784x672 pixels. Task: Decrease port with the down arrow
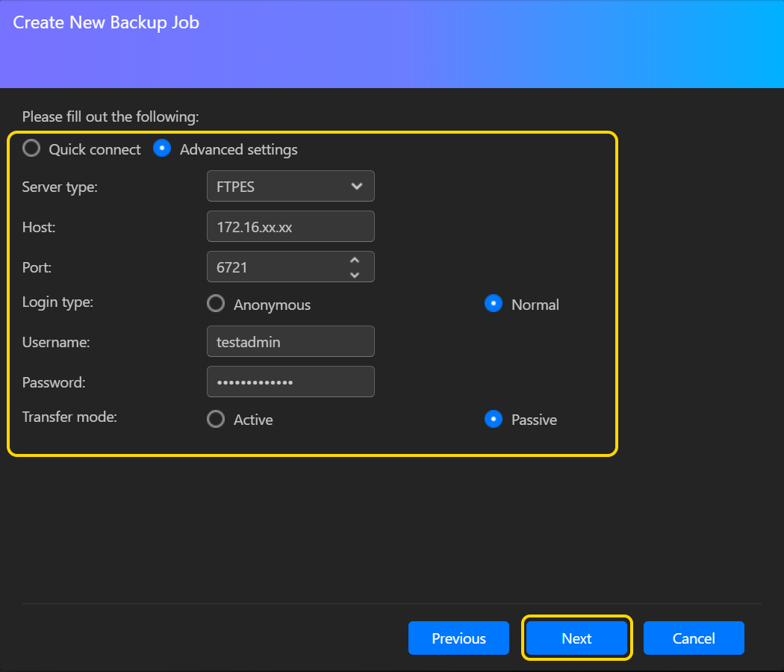pyautogui.click(x=355, y=275)
